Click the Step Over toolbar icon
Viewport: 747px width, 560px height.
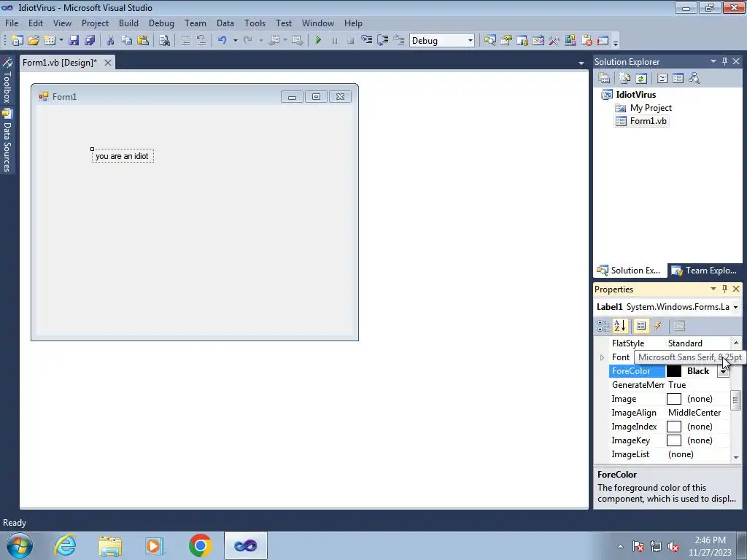coord(382,41)
